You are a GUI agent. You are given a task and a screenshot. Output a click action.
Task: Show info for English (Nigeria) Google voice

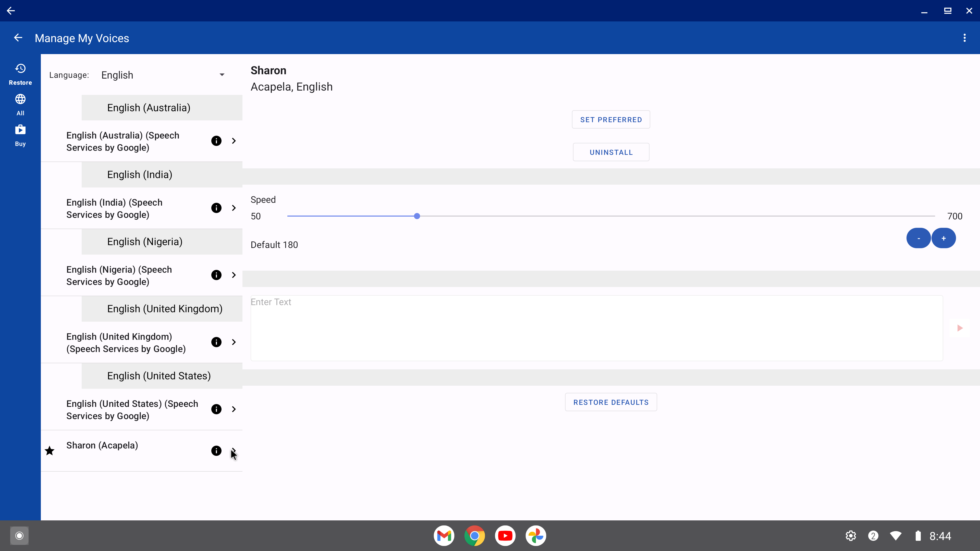coord(216,275)
